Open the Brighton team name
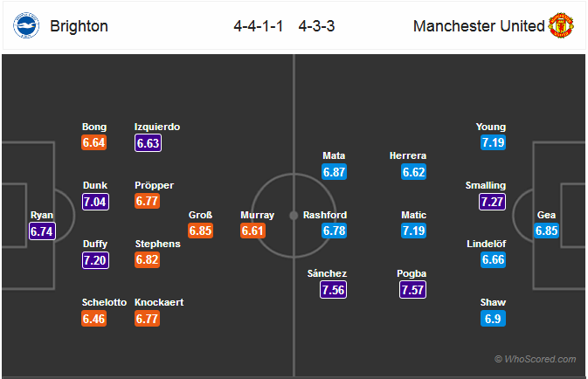Screen dimensions: 588x379 [x=80, y=26]
